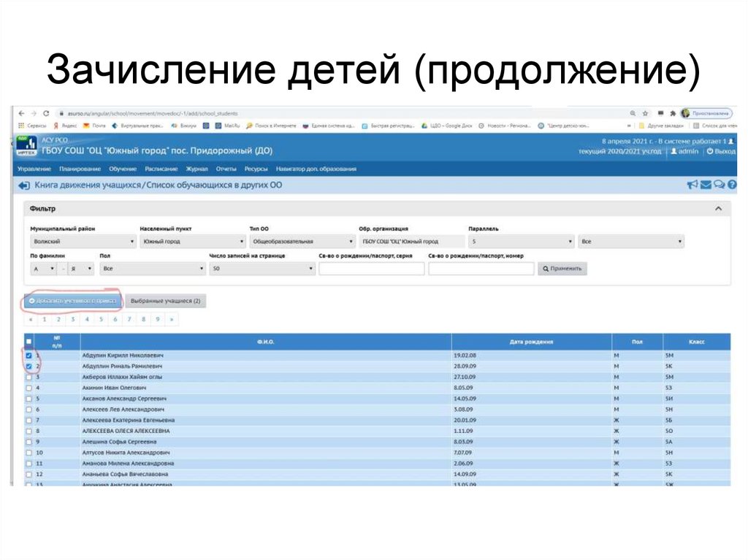Collapse the Фильтр panel chevron
Image resolution: width=748 pixels, height=560 pixels.
pos(717,208)
